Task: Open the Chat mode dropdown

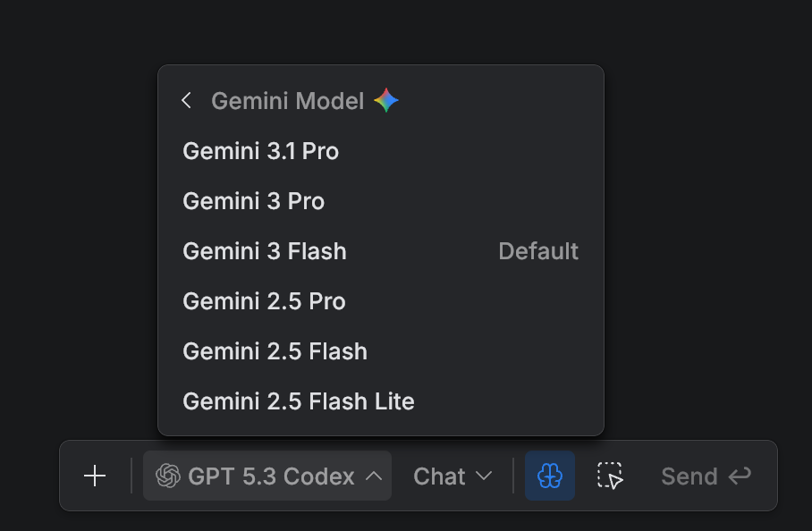Action: [x=453, y=476]
